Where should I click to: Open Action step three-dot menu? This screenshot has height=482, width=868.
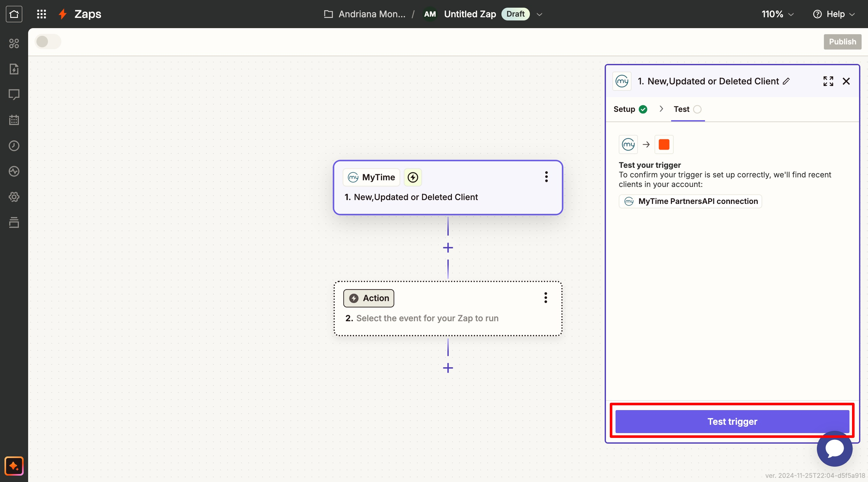point(546,298)
